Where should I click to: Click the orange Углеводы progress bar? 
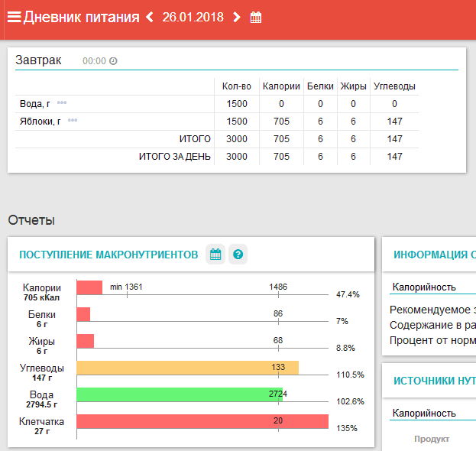click(187, 368)
